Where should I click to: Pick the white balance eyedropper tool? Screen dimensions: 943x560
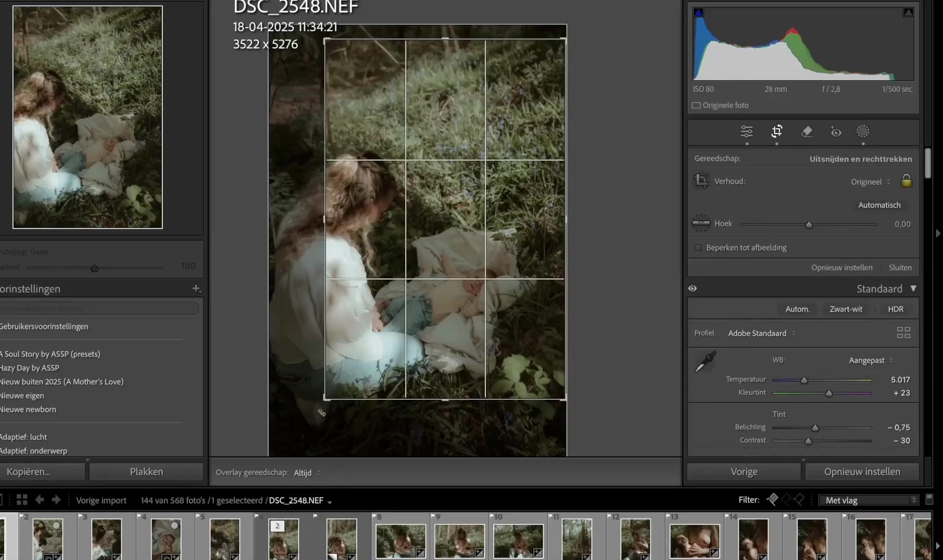(705, 362)
